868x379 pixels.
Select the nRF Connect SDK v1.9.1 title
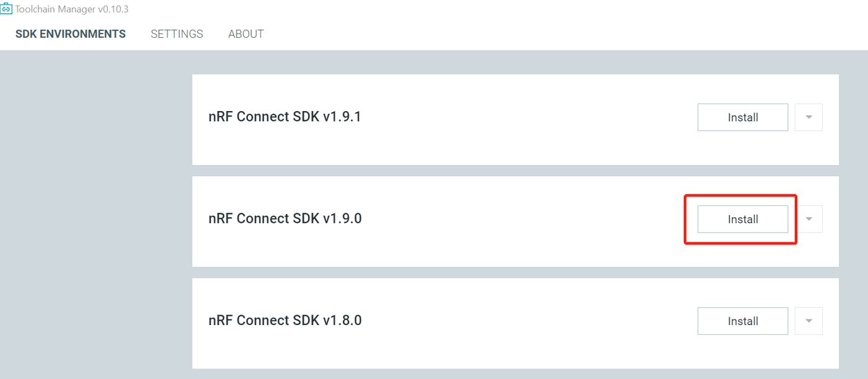pos(285,117)
